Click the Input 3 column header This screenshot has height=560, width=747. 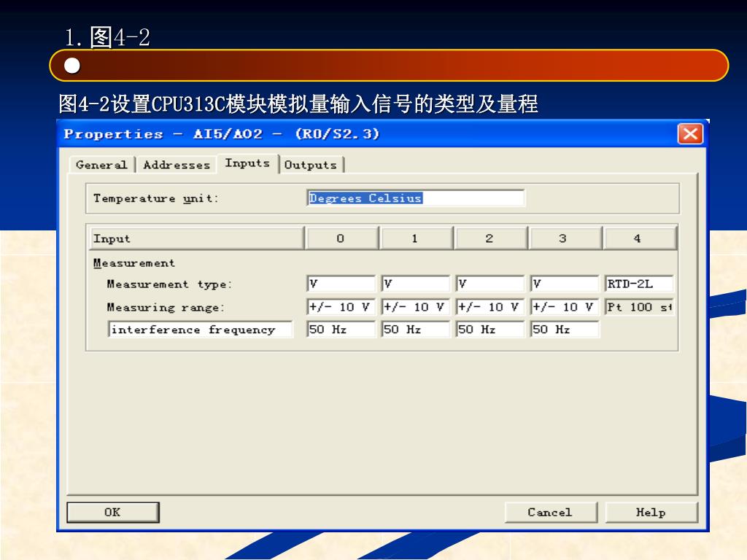564,238
